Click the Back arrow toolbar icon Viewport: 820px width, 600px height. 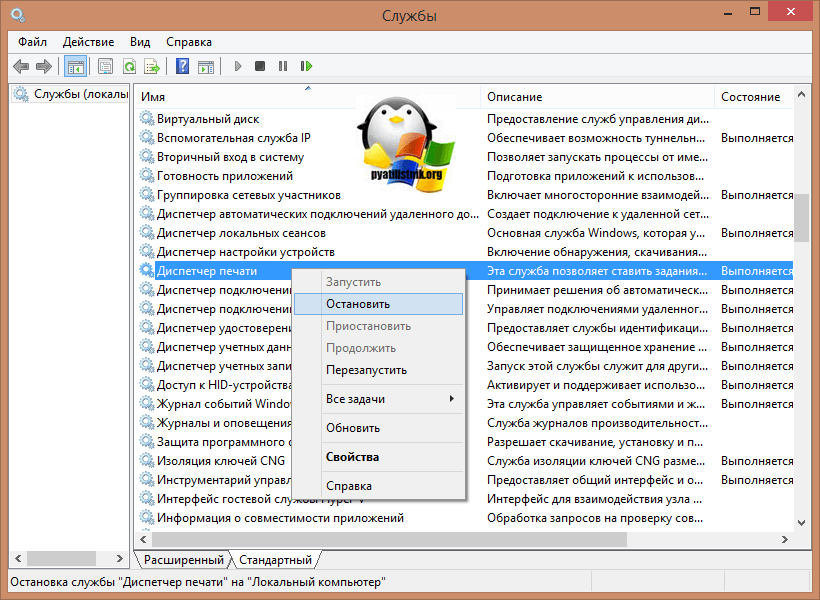click(21, 67)
